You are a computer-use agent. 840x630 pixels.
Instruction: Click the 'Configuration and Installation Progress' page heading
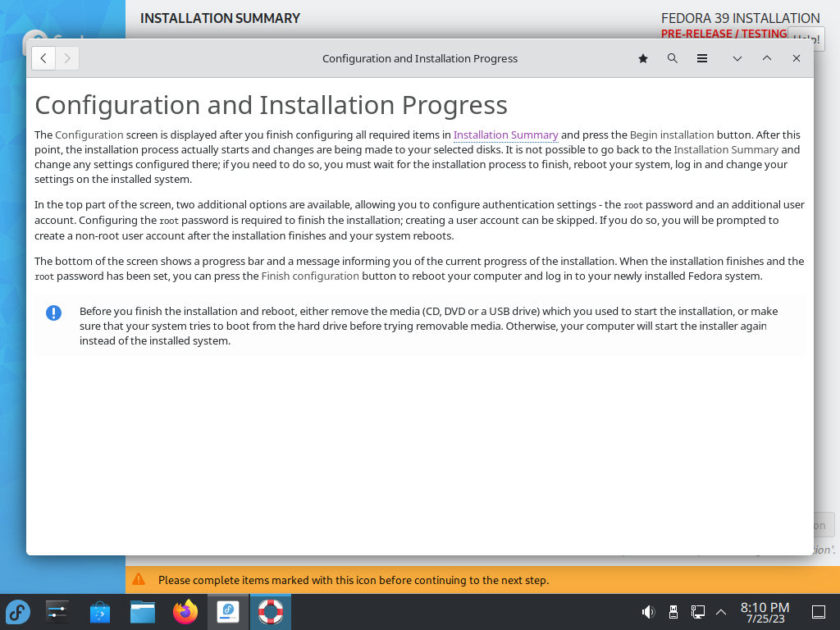[x=271, y=105]
